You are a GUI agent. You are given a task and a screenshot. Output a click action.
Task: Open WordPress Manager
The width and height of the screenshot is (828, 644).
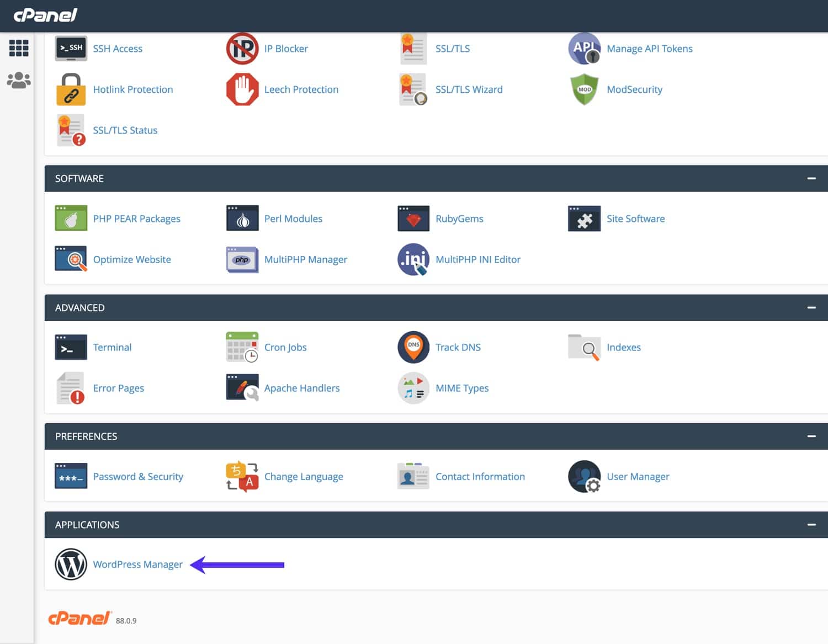pyautogui.click(x=137, y=564)
